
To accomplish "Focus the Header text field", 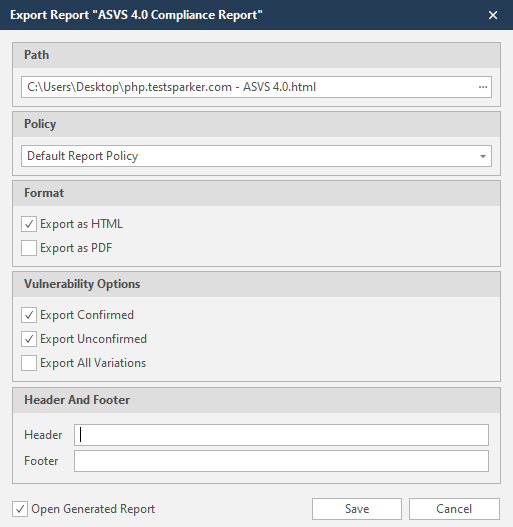I will (281, 435).
